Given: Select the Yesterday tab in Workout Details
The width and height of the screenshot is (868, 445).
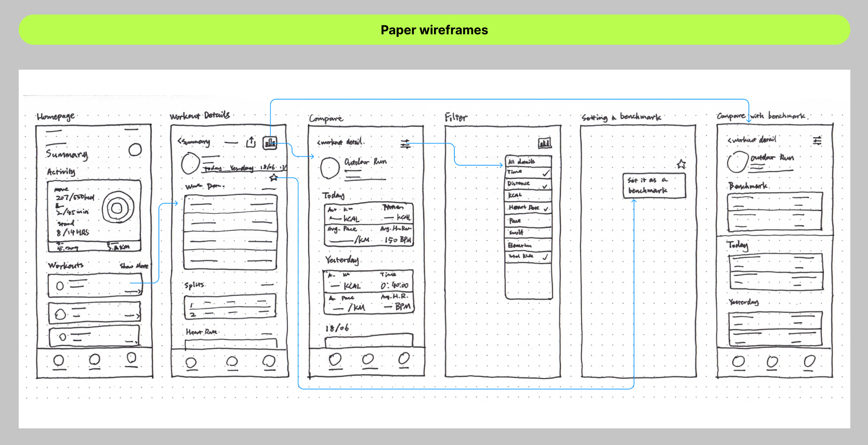Looking at the screenshot, I should click(242, 168).
